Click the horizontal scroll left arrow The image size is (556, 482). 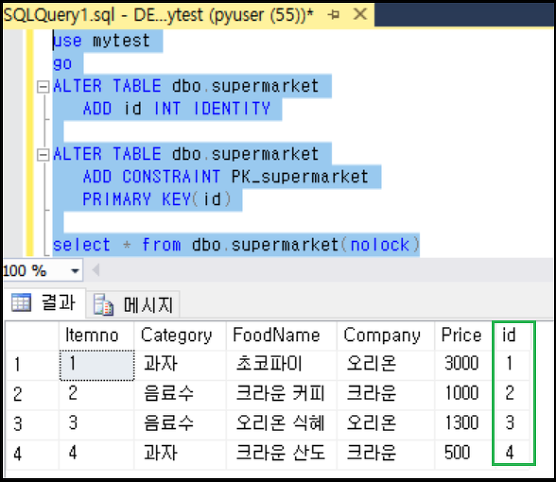(x=95, y=271)
